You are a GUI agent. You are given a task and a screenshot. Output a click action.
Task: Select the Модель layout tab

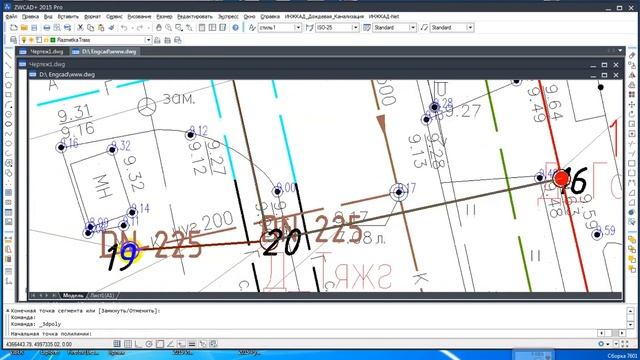[73, 295]
